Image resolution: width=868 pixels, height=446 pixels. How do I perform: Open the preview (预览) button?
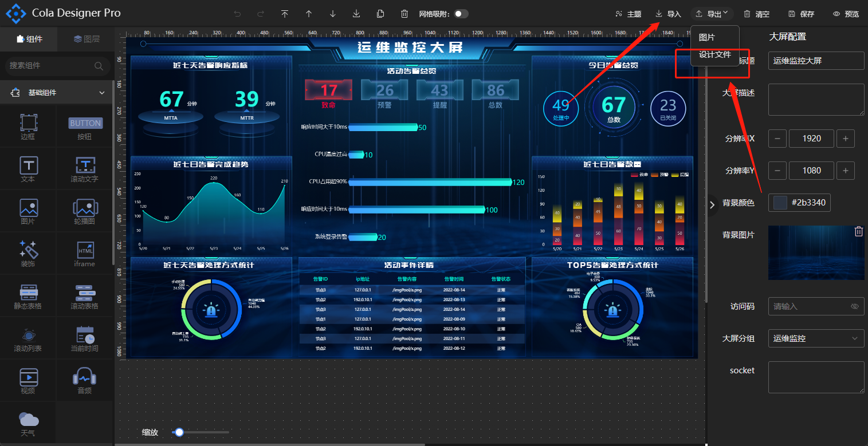coord(846,14)
